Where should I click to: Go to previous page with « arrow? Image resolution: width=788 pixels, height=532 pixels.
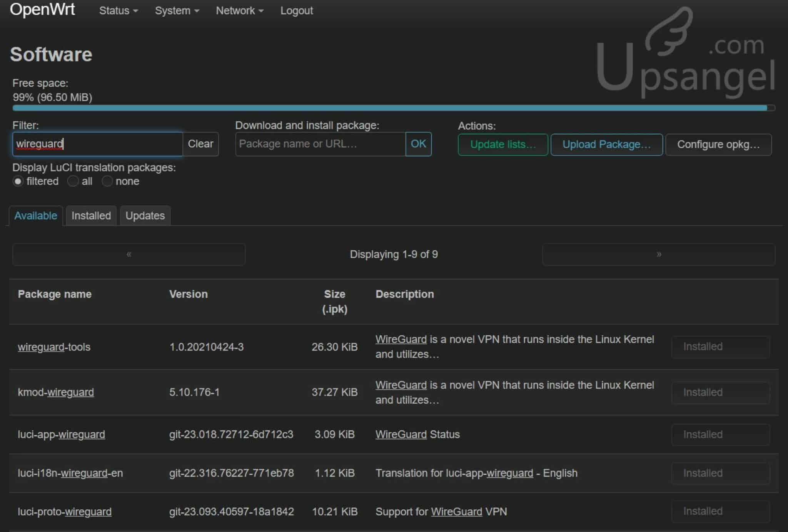[x=129, y=254]
